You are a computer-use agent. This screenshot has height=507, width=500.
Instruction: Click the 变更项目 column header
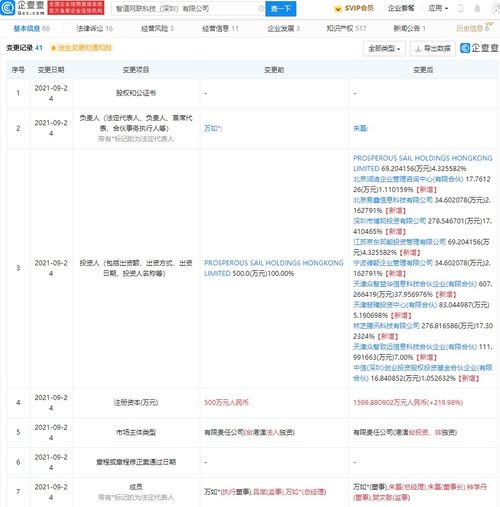point(136,70)
